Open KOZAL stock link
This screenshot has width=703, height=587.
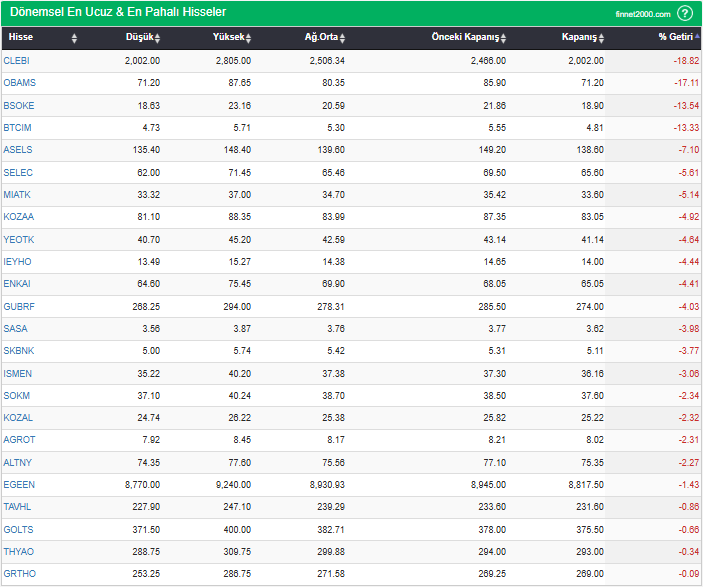point(18,417)
